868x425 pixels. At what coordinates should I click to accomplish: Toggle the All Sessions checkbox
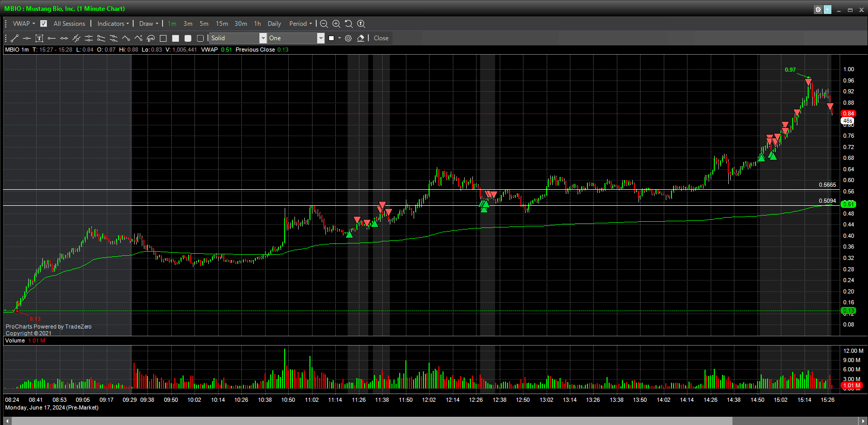click(44, 24)
